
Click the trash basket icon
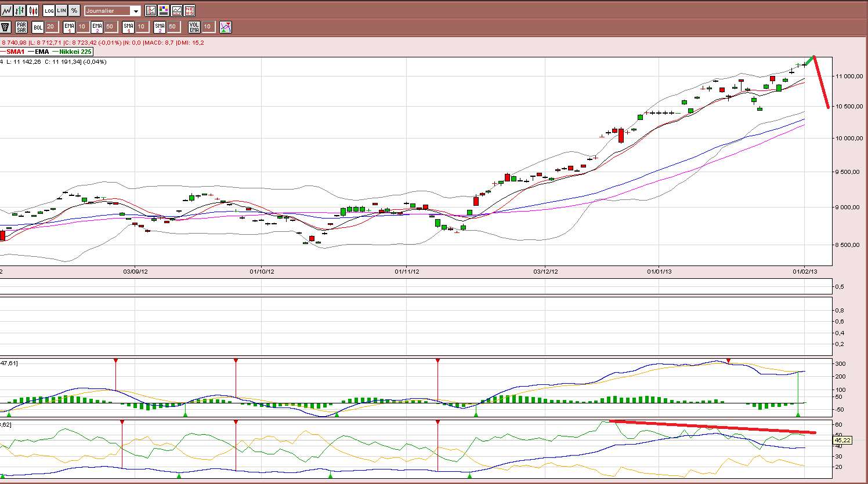6,27
